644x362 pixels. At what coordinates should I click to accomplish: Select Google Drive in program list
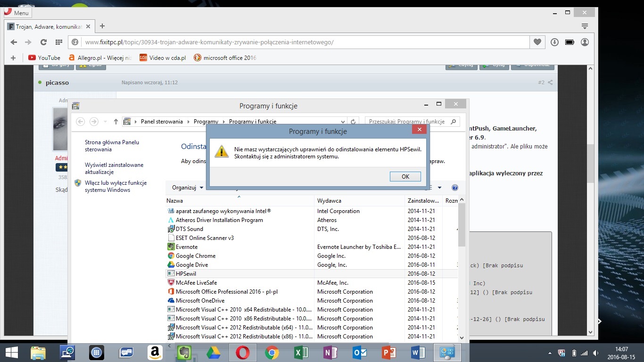click(x=312, y=264)
